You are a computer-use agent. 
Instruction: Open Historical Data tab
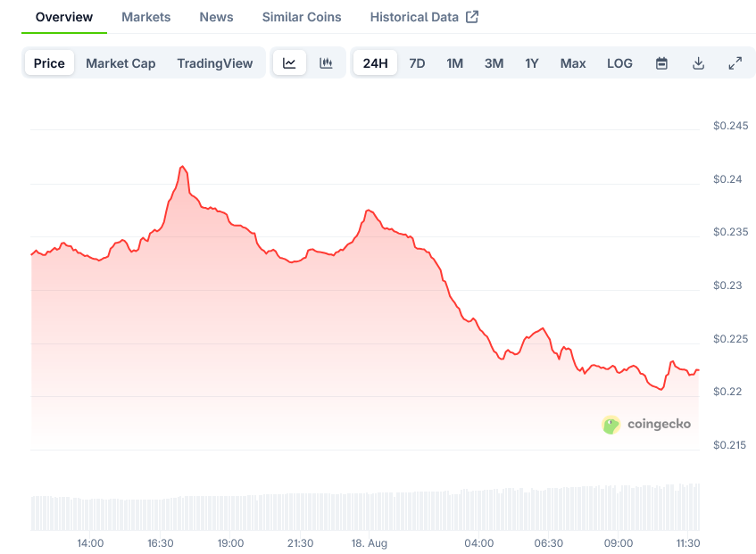point(414,17)
